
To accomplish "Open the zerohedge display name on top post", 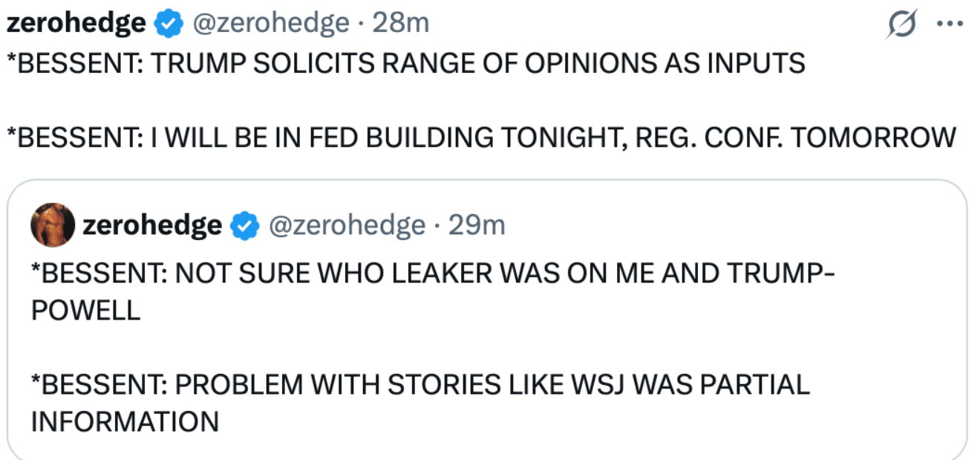I will 76,24.
